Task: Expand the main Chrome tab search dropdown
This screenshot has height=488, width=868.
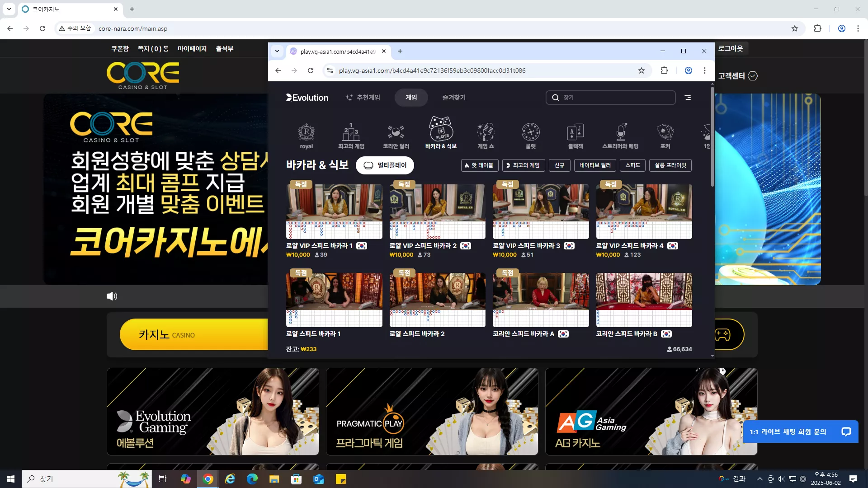Action: point(9,9)
